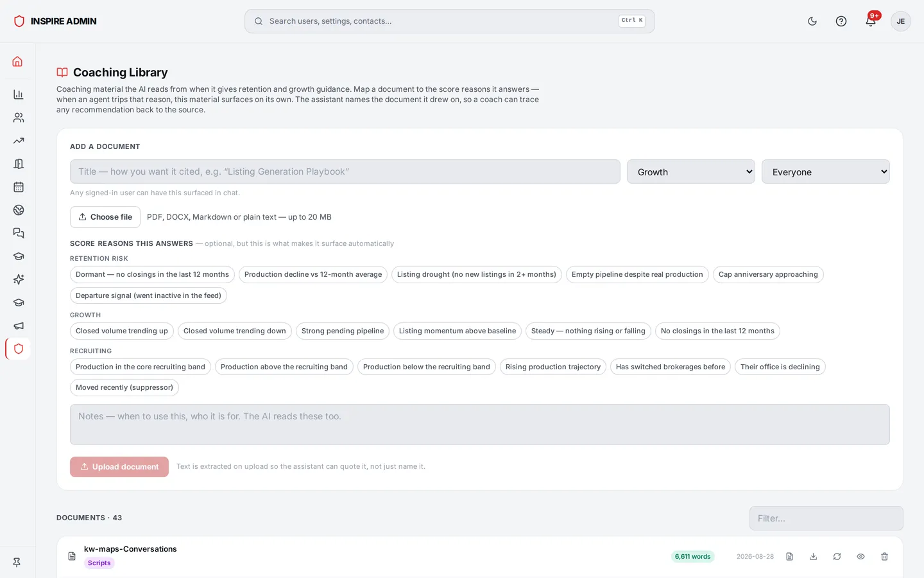
Task: Toggle 'Empty pipeline despite real production' chip
Action: pos(637,274)
